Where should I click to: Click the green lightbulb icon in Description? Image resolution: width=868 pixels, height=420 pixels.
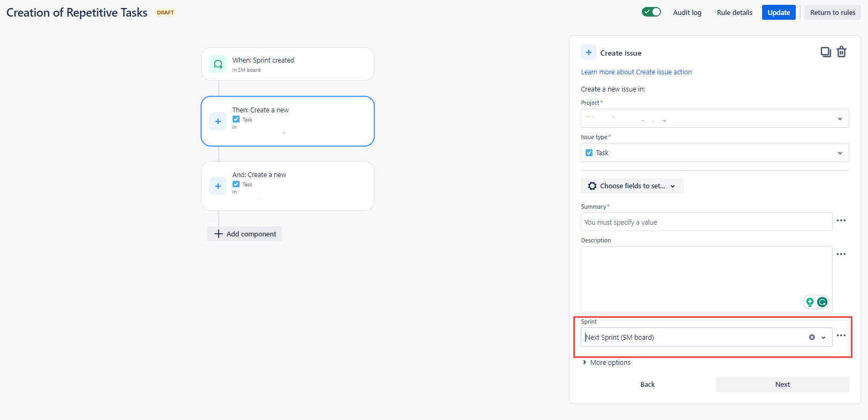810,302
